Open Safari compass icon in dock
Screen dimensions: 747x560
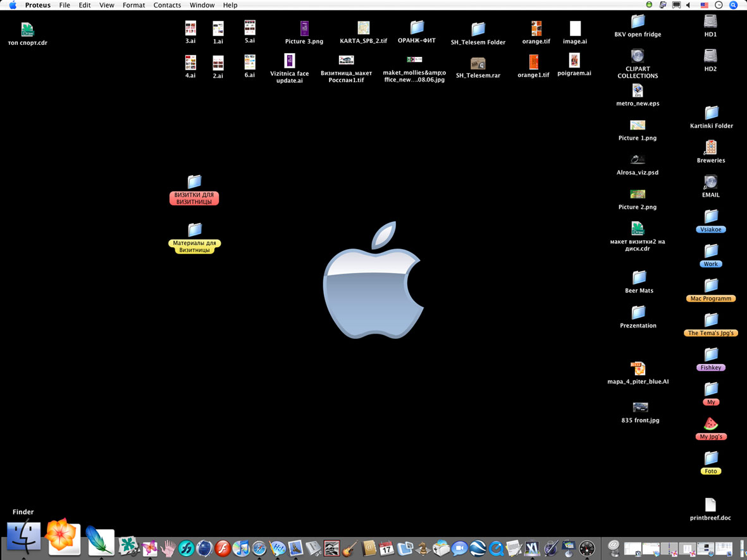coord(259,548)
